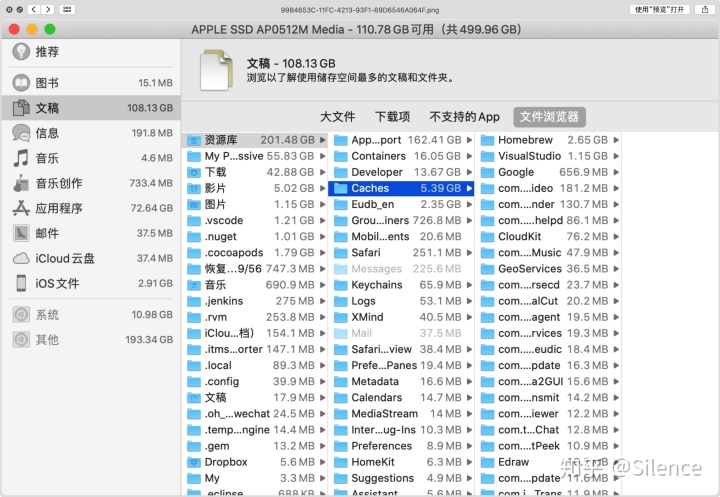Image resolution: width=720 pixels, height=497 pixels.
Task: Click the large document thumbnail in header
Action: point(216,70)
